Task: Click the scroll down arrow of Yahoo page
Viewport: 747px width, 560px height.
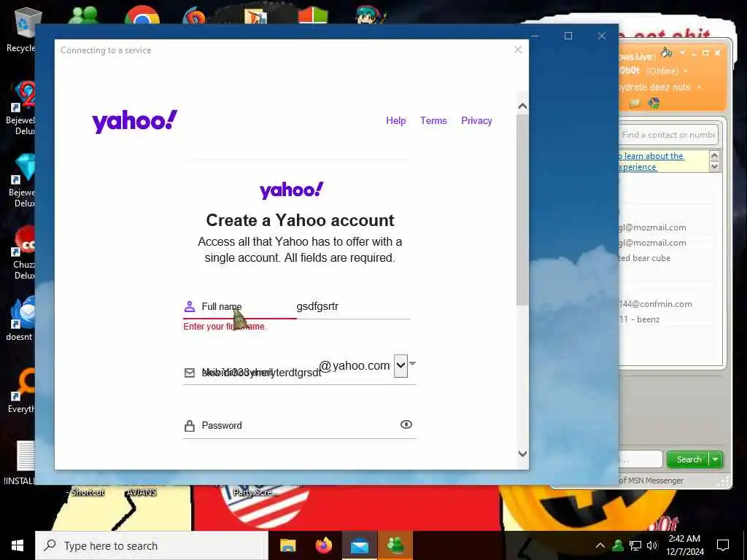Action: pos(522,454)
